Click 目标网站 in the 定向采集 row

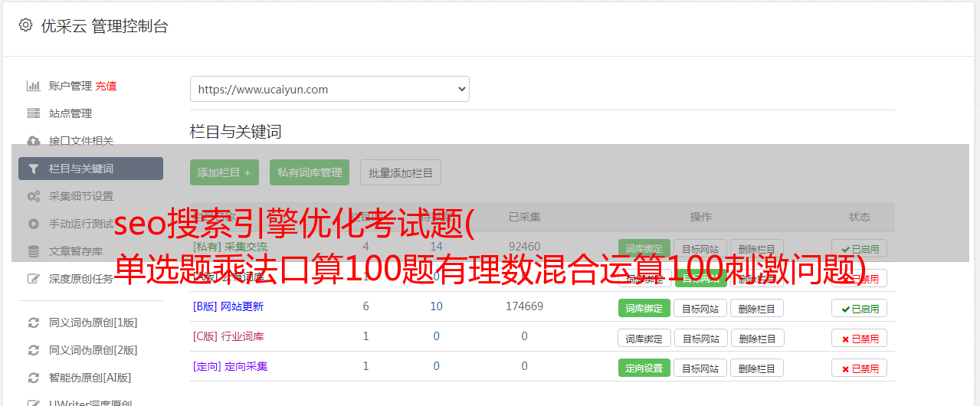700,368
